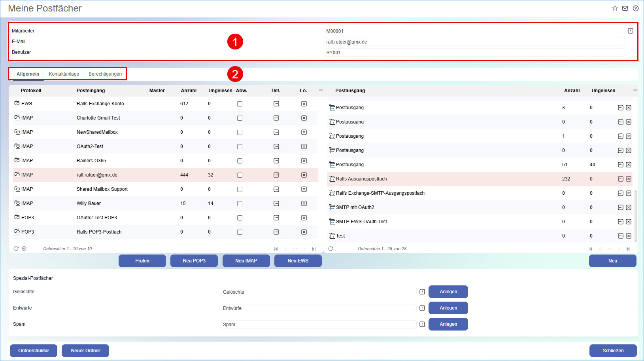Open Posteingang column menu icon
Image resolution: width=644 pixels, height=361 pixels.
tap(321, 91)
